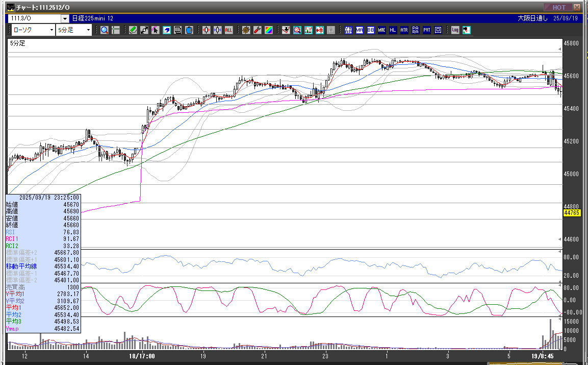This screenshot has height=365, width=588.
Task: Toggle the PVT pivot indicator button
Action: click(x=426, y=30)
